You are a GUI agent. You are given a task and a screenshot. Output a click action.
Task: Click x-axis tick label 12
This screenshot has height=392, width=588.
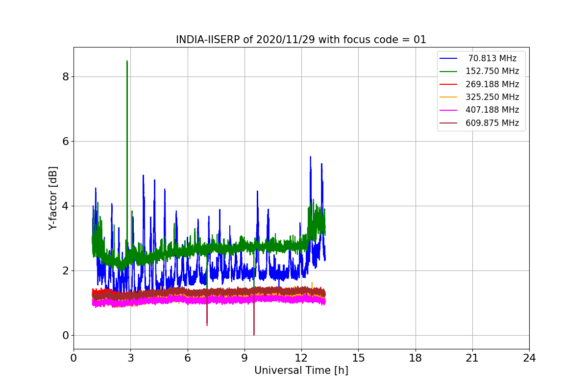pyautogui.click(x=301, y=358)
